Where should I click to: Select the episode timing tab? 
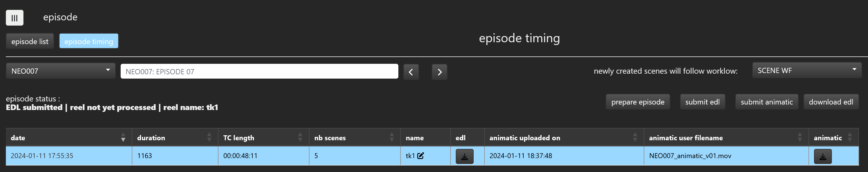point(89,41)
